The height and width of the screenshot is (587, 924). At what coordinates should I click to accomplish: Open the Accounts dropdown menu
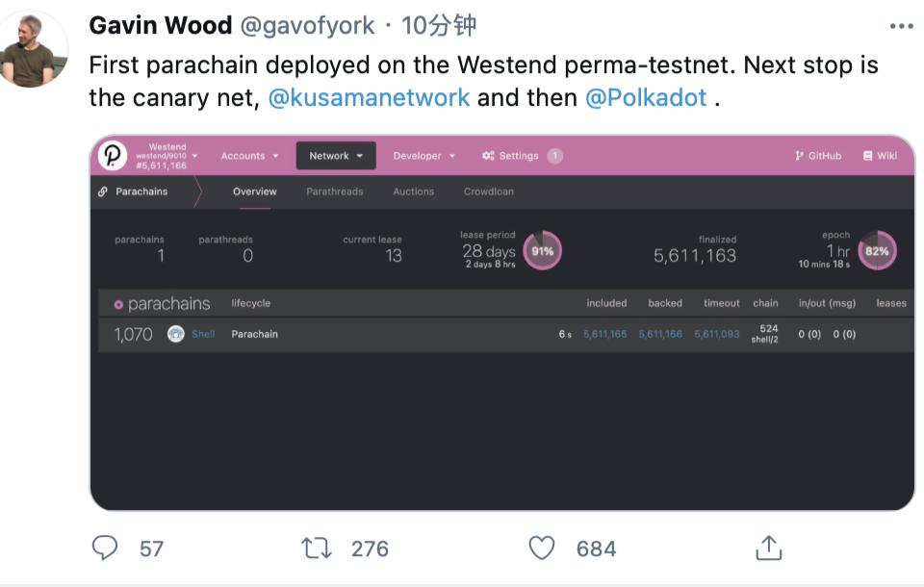coord(248,155)
